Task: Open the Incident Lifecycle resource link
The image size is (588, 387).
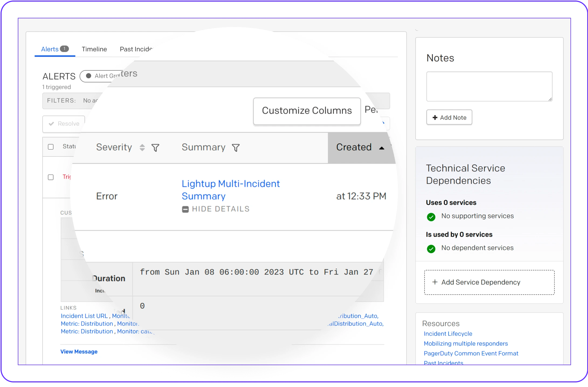Action: tap(448, 334)
